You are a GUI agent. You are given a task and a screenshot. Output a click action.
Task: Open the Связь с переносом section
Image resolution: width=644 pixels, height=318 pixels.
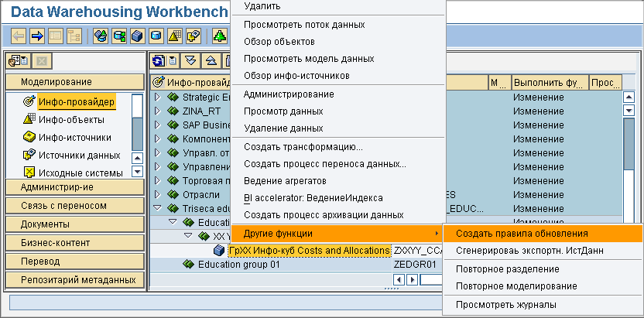75,206
